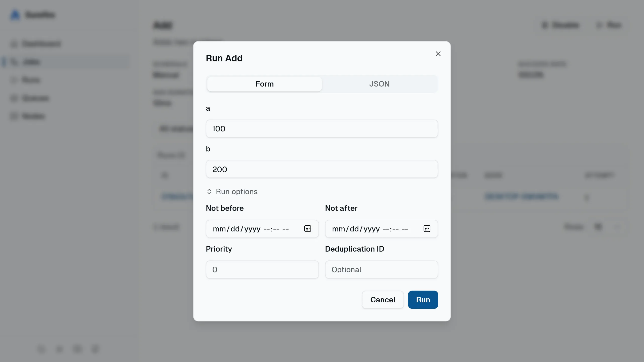Open the Not after calendar picker
The image size is (644, 362).
tap(427, 229)
